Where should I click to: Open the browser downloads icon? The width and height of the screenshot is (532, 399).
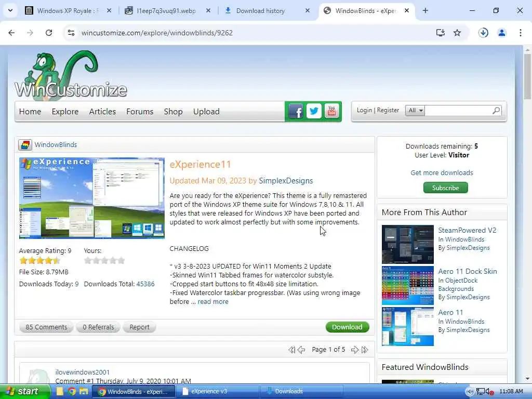[x=483, y=33]
